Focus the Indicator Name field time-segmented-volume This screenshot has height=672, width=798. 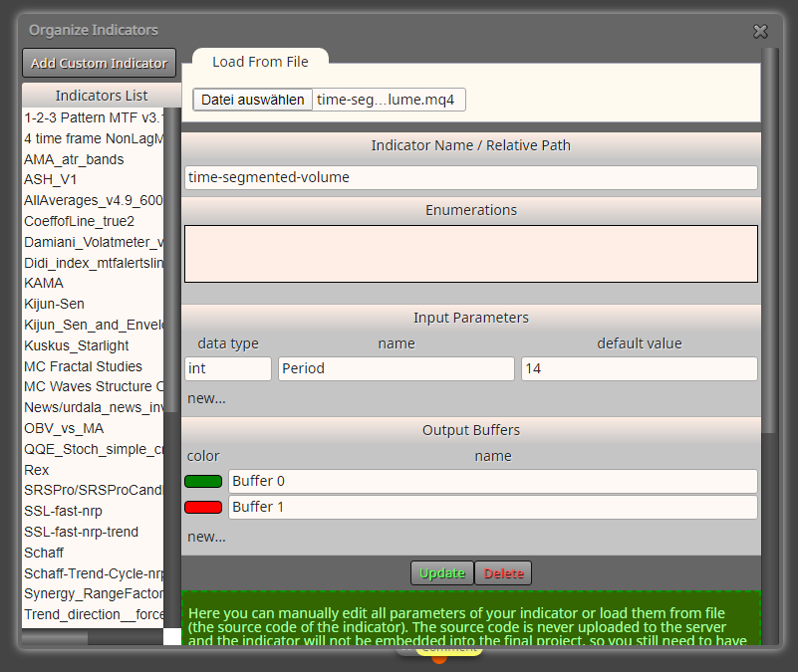point(471,177)
